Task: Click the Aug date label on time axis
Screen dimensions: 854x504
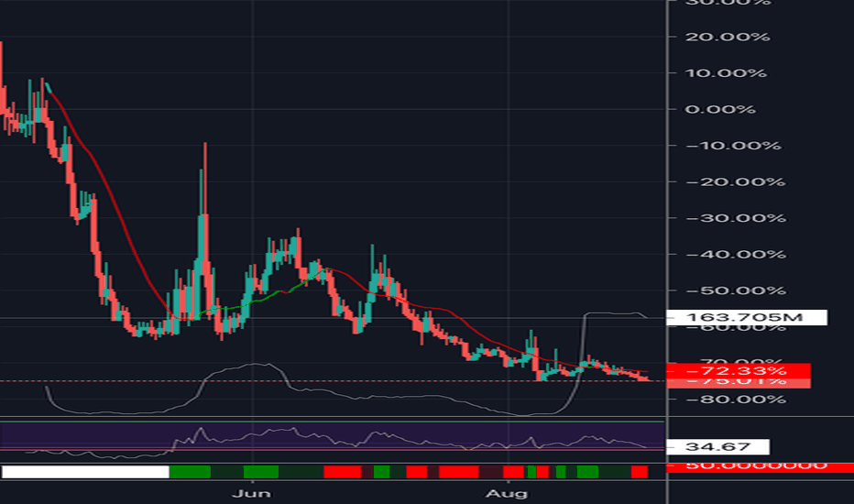Action: pyautogui.click(x=507, y=494)
